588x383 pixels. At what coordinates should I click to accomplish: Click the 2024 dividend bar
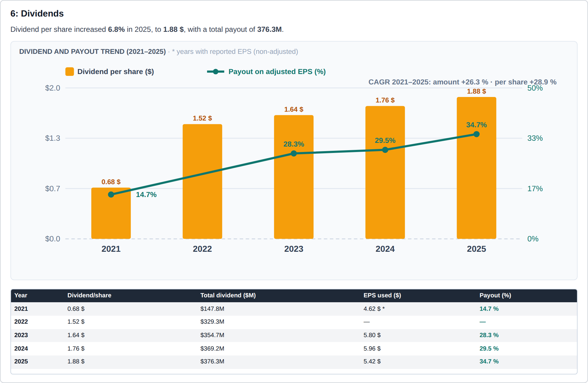tap(385, 172)
